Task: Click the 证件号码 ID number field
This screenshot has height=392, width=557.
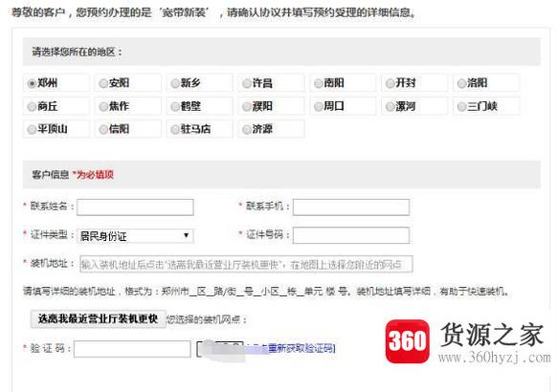Action: point(351,235)
